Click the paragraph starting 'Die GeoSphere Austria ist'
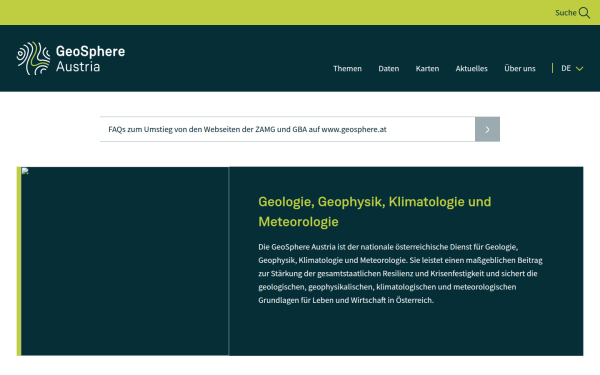Screen dimensions: 600x375 [400, 274]
